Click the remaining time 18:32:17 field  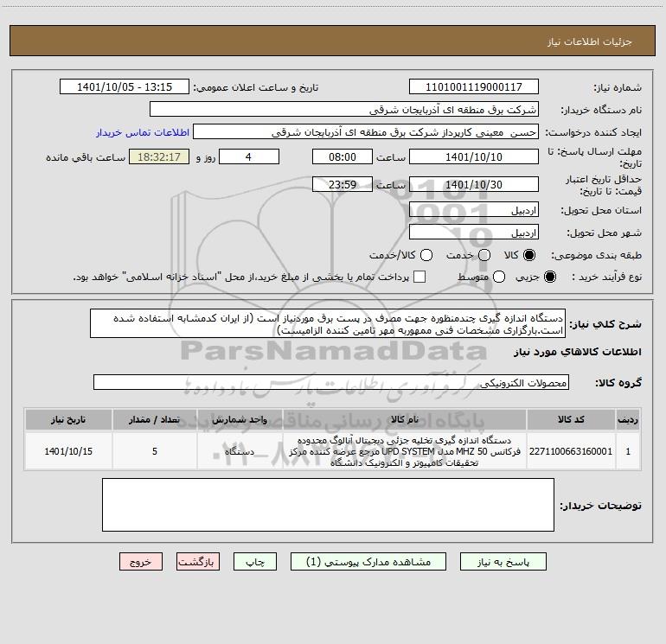click(159, 156)
